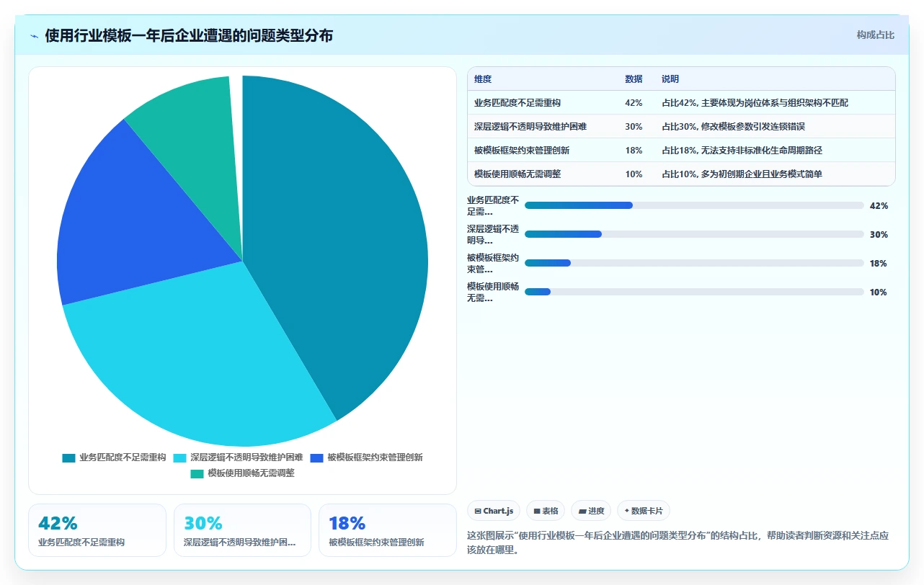Screen dimensions: 924x585
Task: Click the 10% progress bar
Action: [694, 292]
